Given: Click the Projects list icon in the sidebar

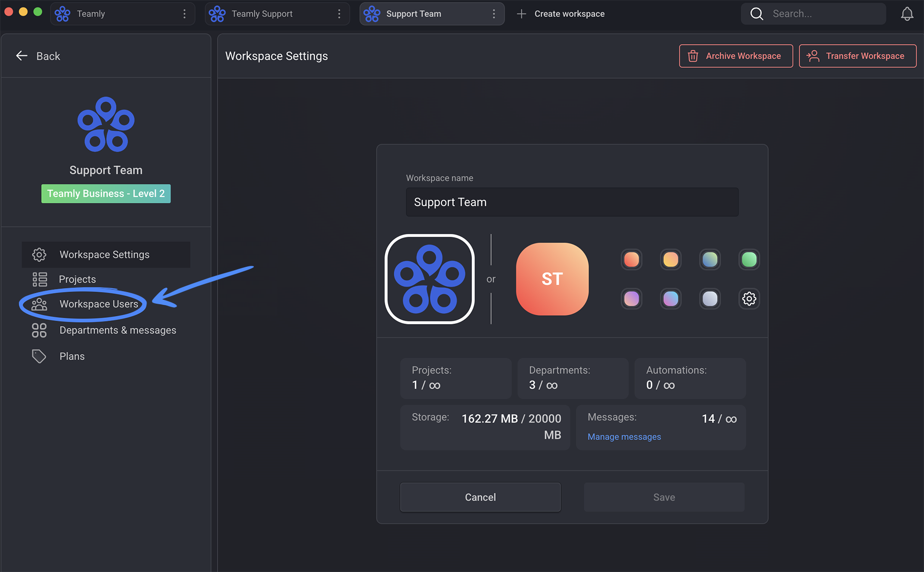Looking at the screenshot, I should [x=39, y=279].
